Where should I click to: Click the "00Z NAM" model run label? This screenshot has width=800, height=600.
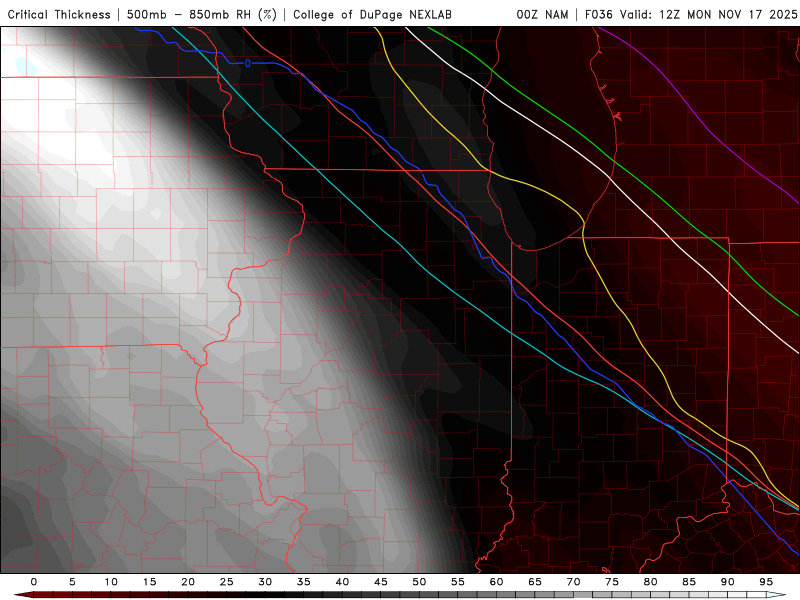coord(542,14)
